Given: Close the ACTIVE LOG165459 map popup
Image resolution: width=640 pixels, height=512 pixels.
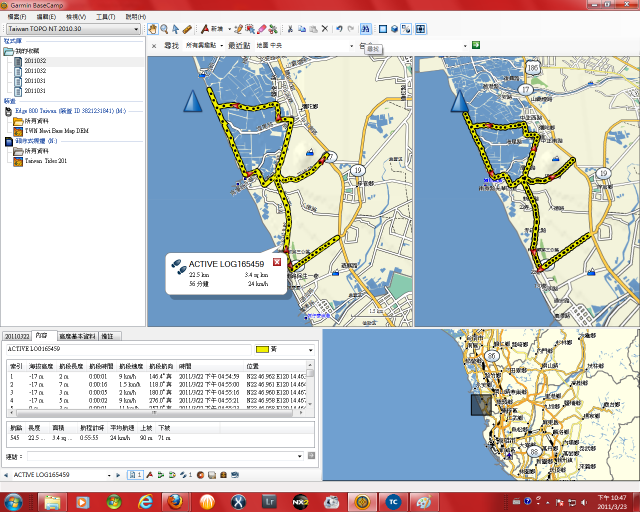Looking at the screenshot, I should tap(277, 262).
